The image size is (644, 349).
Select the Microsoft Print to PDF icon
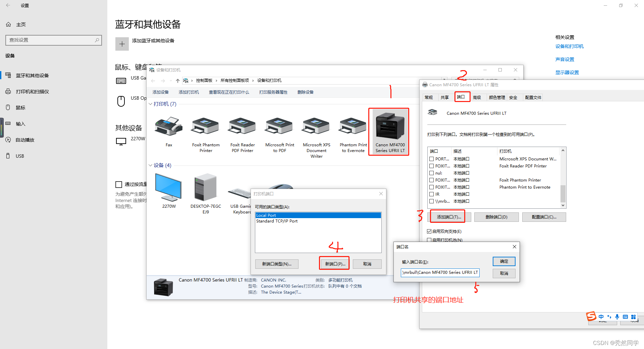(x=279, y=126)
